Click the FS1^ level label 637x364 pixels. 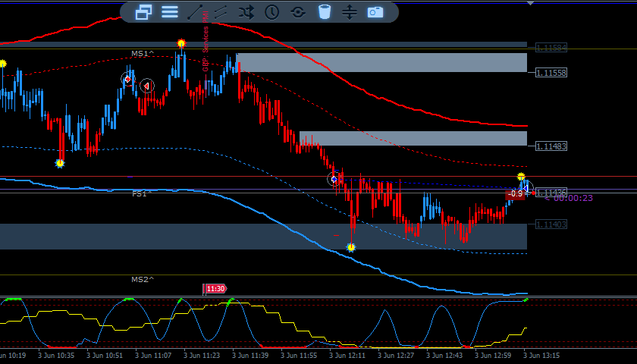[x=143, y=194]
